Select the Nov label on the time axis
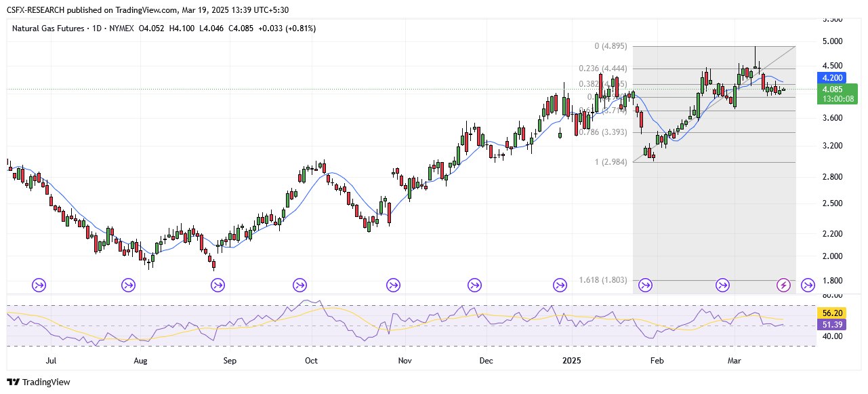This screenshot has height=394, width=868. [x=405, y=361]
